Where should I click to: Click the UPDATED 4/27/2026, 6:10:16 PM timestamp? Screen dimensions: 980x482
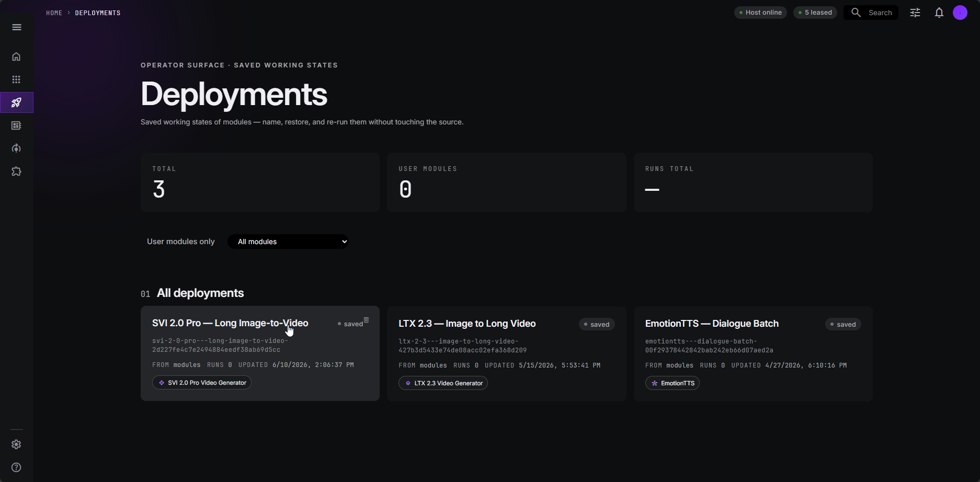(x=789, y=365)
